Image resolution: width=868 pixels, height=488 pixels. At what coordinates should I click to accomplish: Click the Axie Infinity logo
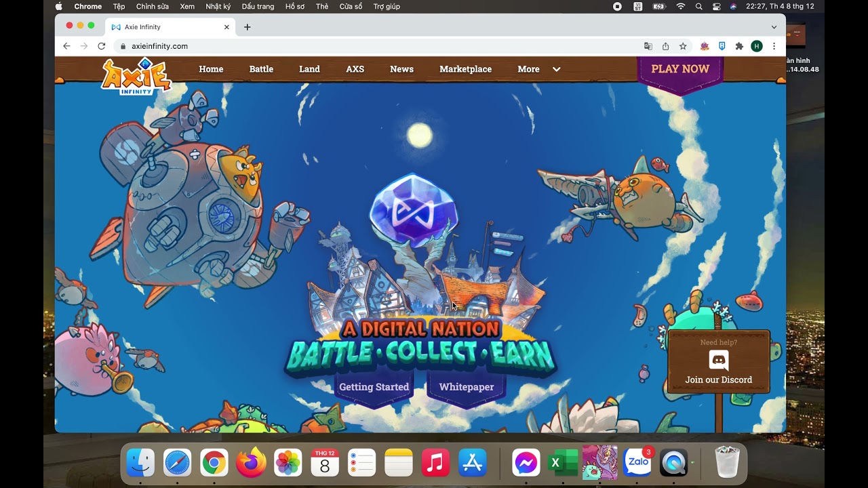136,76
